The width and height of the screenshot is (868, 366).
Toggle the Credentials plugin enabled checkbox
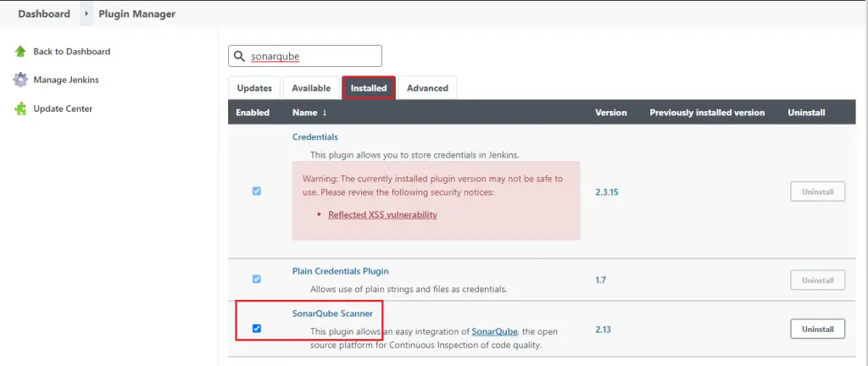[x=256, y=191]
